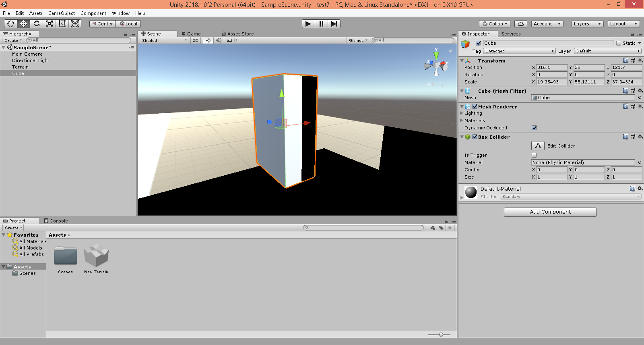The height and width of the screenshot is (345, 644).
Task: Open the Shaded draw mode dropdown
Action: tap(164, 40)
